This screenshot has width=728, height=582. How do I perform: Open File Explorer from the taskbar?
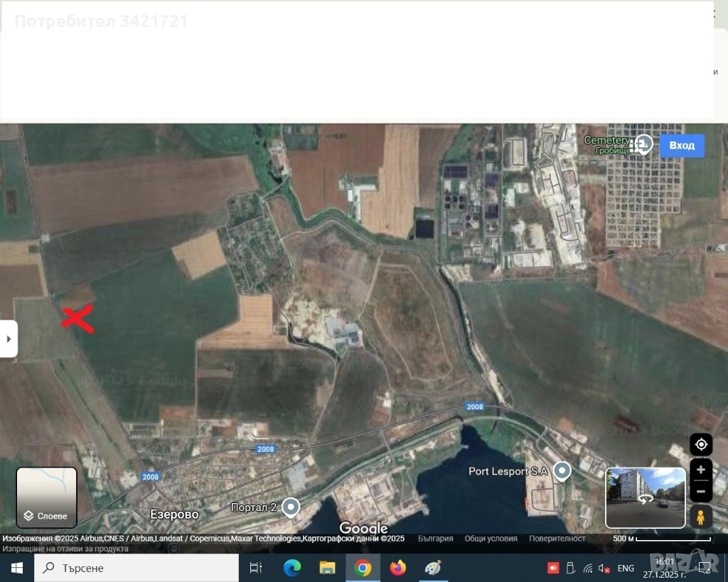(x=327, y=568)
